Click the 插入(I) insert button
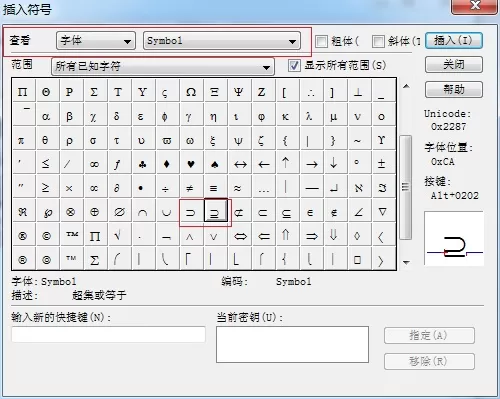500x399 pixels. pyautogui.click(x=454, y=41)
